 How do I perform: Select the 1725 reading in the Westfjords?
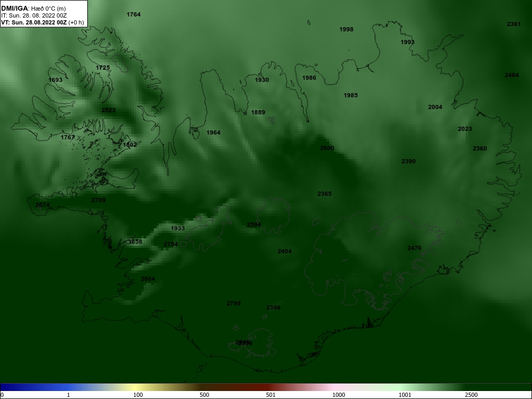pyautogui.click(x=103, y=68)
